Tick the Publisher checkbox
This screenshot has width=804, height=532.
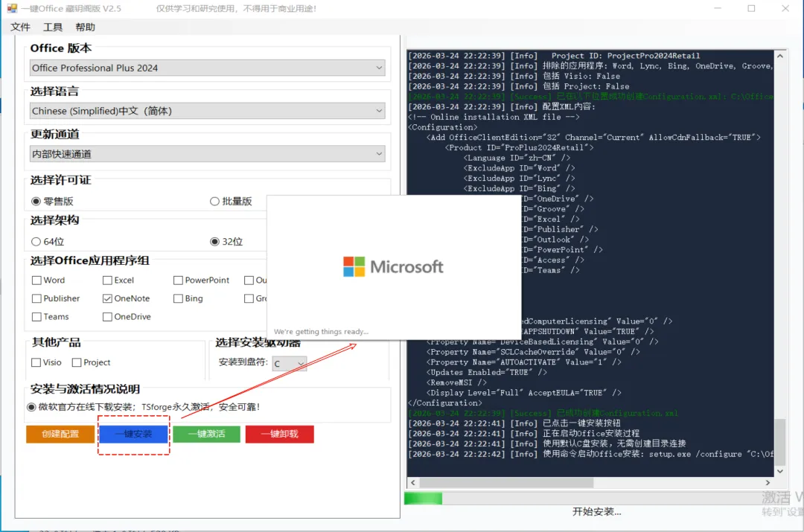[36, 298]
